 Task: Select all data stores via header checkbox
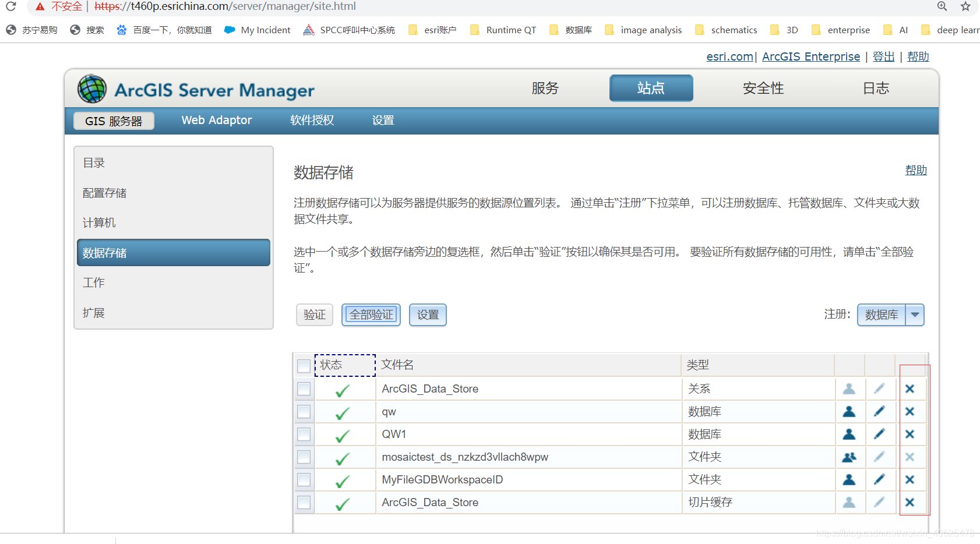[303, 365]
